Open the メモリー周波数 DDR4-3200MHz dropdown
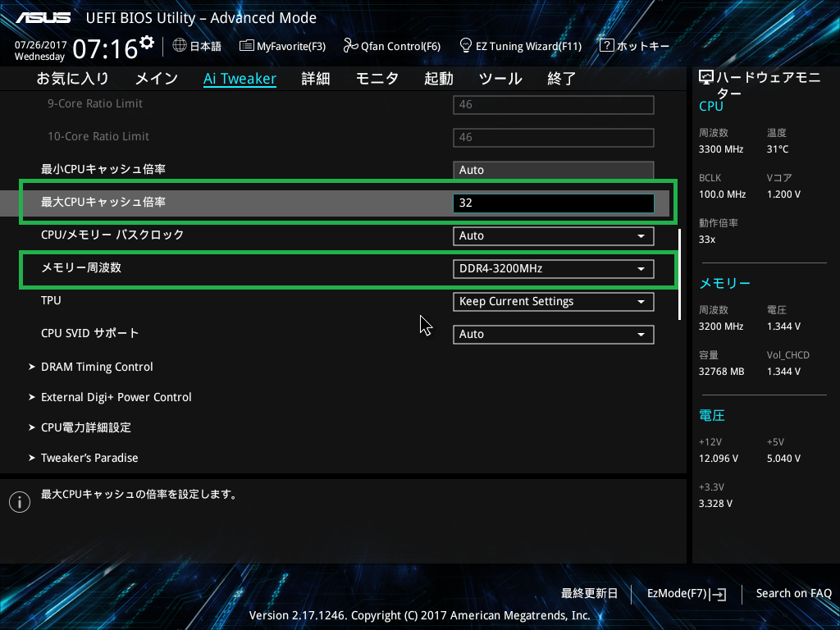Screen dimensions: 840x630 click(554, 269)
